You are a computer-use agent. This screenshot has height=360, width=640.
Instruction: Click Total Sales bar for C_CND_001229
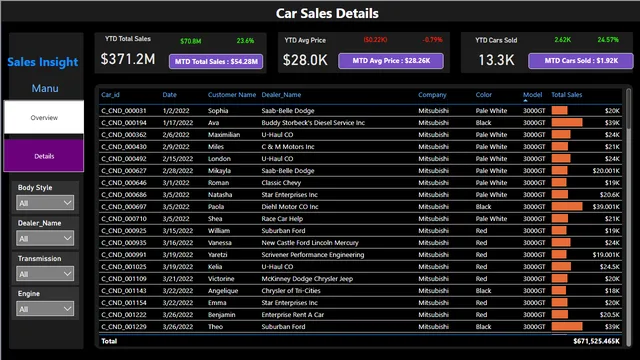(567, 327)
